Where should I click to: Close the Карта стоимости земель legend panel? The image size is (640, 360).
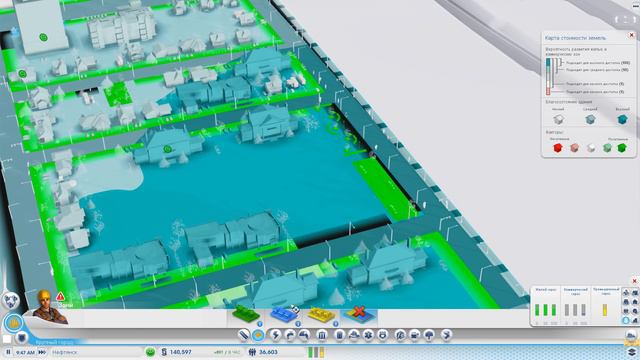631,36
